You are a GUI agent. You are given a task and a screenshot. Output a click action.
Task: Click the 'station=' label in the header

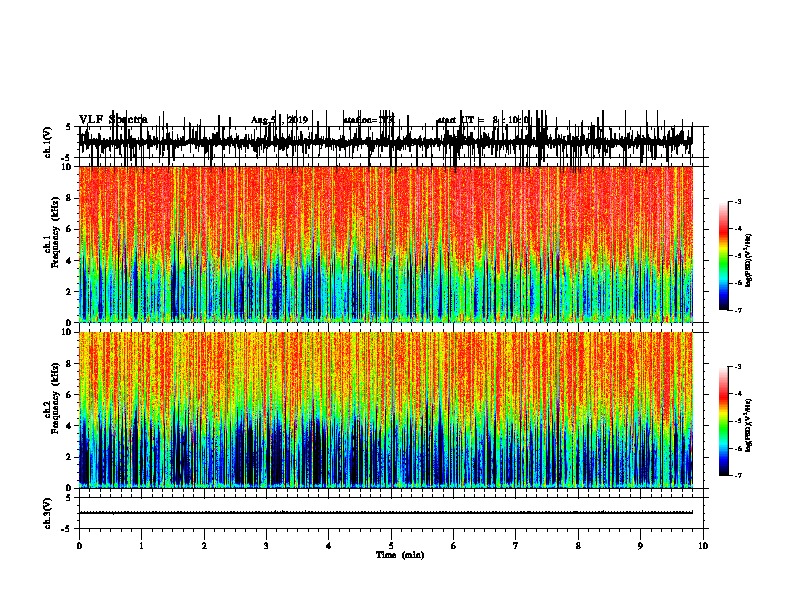[361, 120]
